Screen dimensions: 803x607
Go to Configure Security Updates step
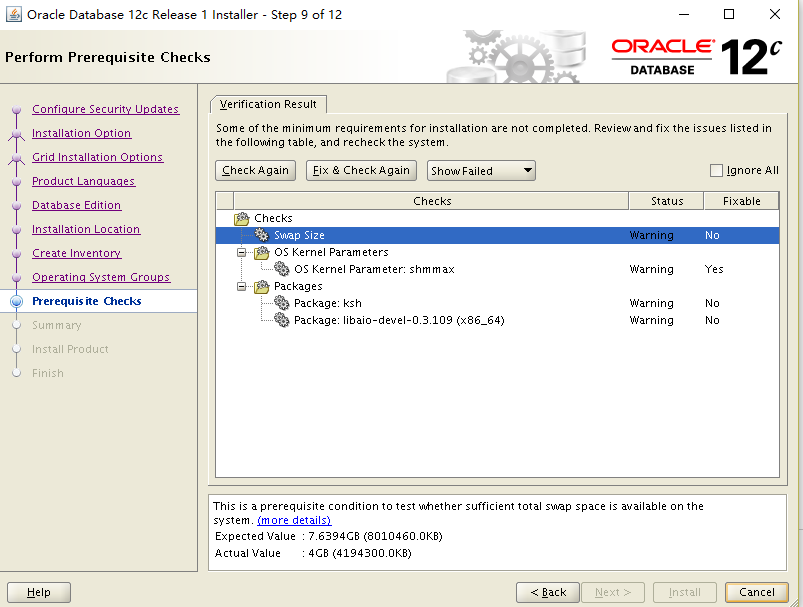point(105,109)
